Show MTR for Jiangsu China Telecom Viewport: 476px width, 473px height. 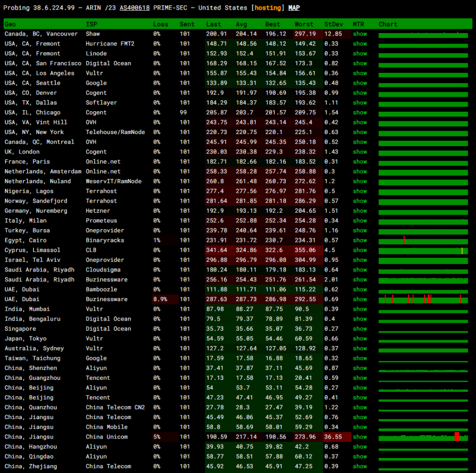click(360, 417)
